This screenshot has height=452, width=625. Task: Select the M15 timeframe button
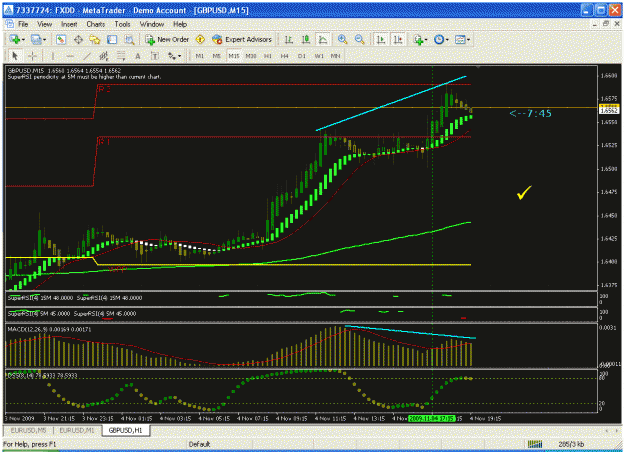[x=234, y=56]
